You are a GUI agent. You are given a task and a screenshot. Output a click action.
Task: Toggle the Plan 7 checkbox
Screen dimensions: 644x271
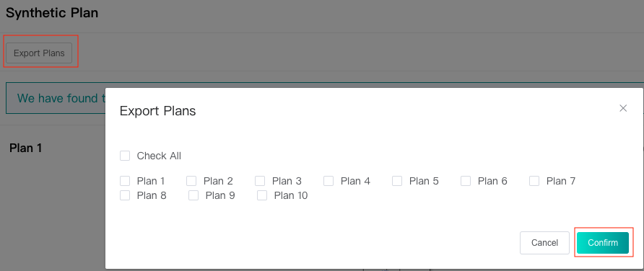coord(534,181)
